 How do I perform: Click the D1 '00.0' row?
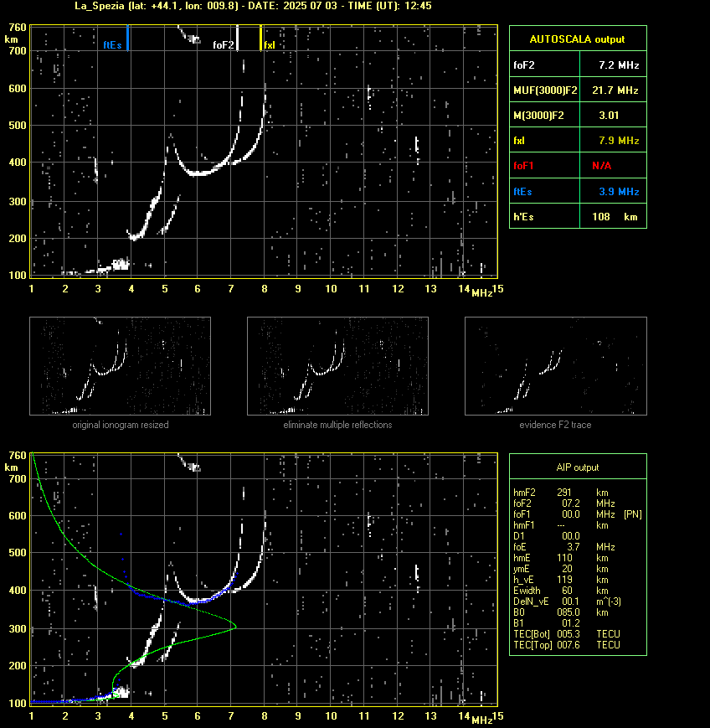click(x=547, y=536)
